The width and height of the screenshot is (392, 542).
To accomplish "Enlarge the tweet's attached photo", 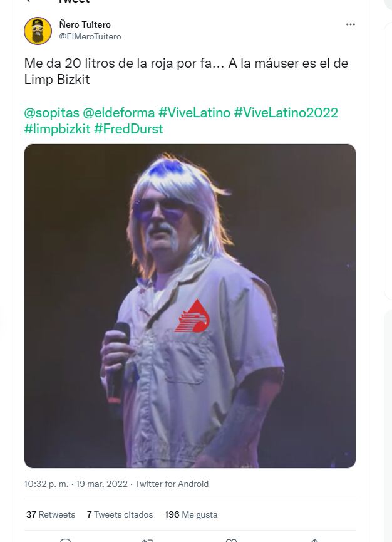I will 190,306.
